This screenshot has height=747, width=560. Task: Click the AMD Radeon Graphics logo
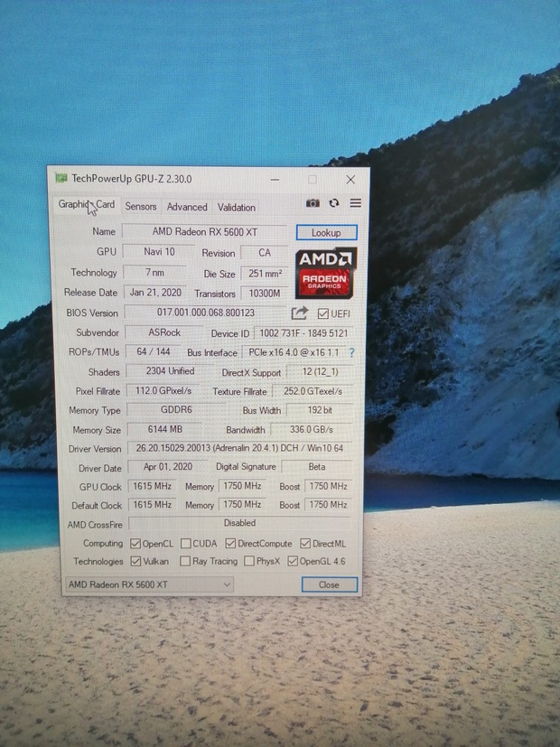point(326,273)
